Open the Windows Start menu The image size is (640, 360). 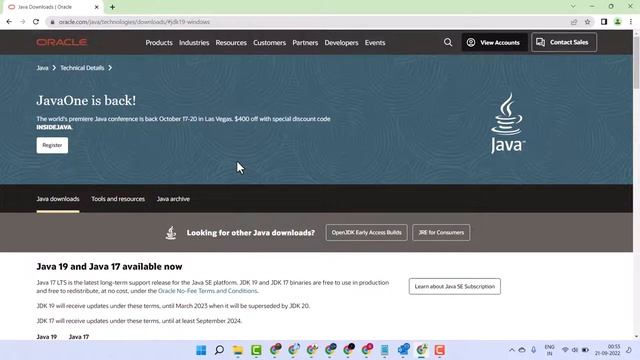(201, 350)
